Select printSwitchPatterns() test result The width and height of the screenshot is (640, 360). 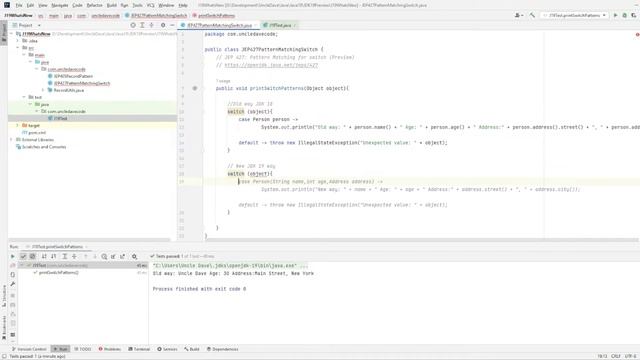(x=58, y=272)
